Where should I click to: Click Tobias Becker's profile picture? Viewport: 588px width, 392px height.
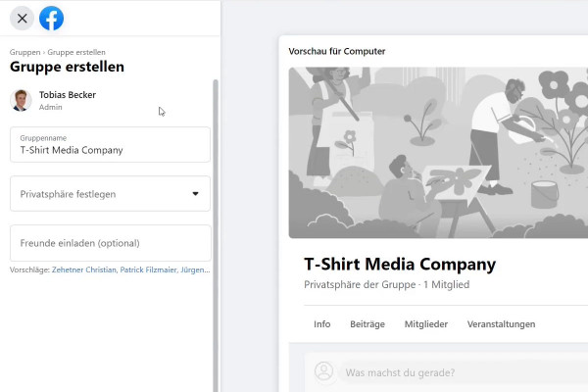[x=21, y=100]
